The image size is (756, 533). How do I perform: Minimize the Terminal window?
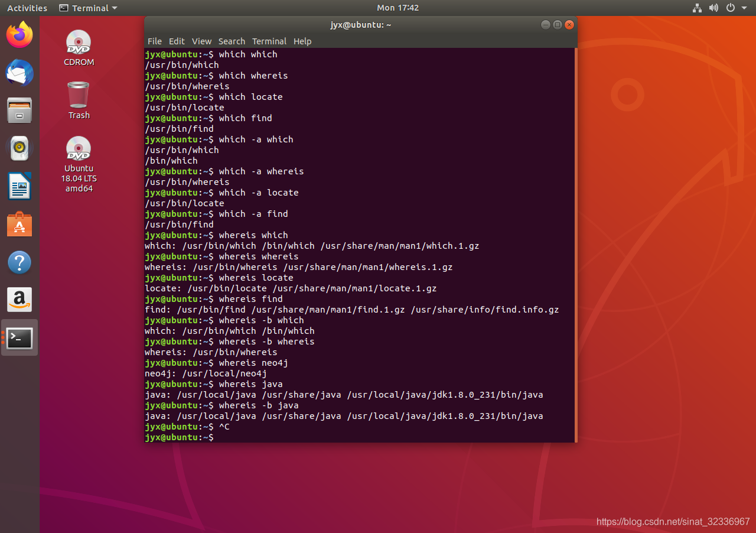click(x=545, y=25)
